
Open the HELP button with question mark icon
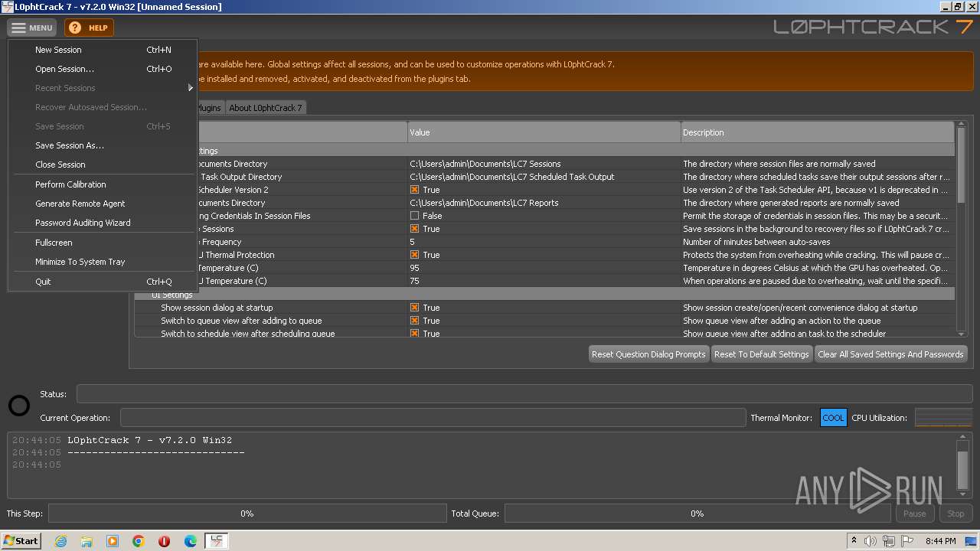[89, 28]
